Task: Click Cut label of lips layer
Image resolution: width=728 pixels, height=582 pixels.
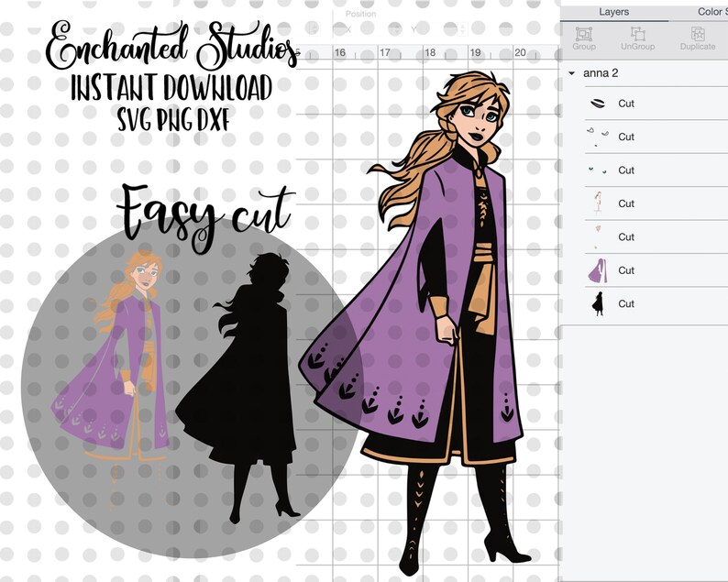Action: coord(626,104)
